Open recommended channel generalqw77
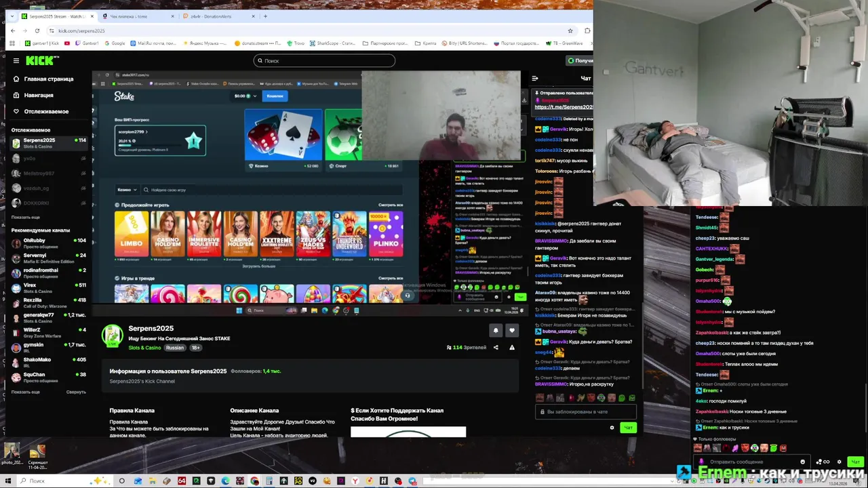The image size is (868, 488). [x=49, y=318]
